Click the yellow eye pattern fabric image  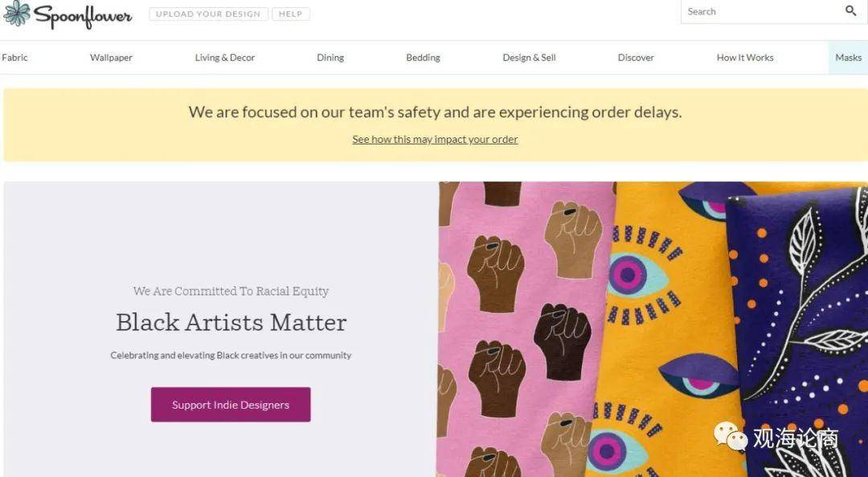point(665,329)
